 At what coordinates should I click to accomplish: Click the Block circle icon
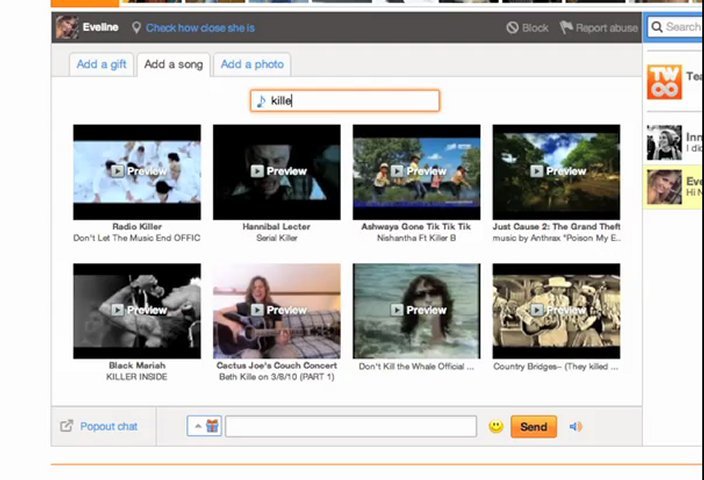click(512, 28)
